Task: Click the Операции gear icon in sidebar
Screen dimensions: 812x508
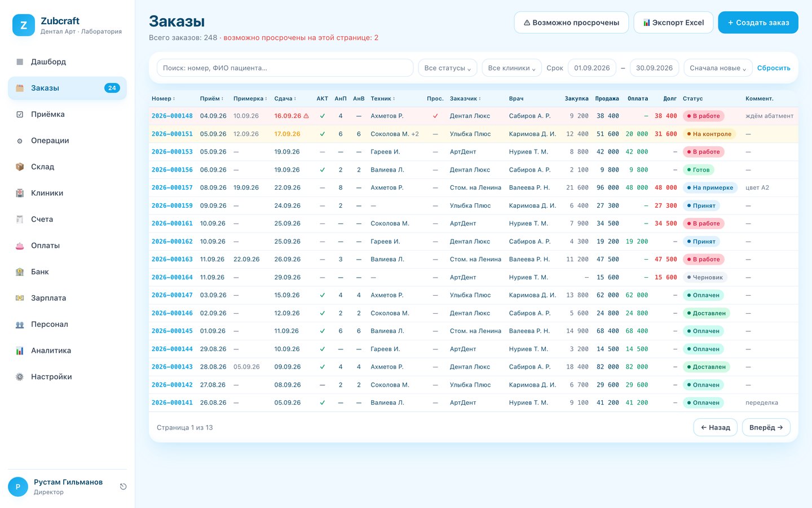Action: 20,141
